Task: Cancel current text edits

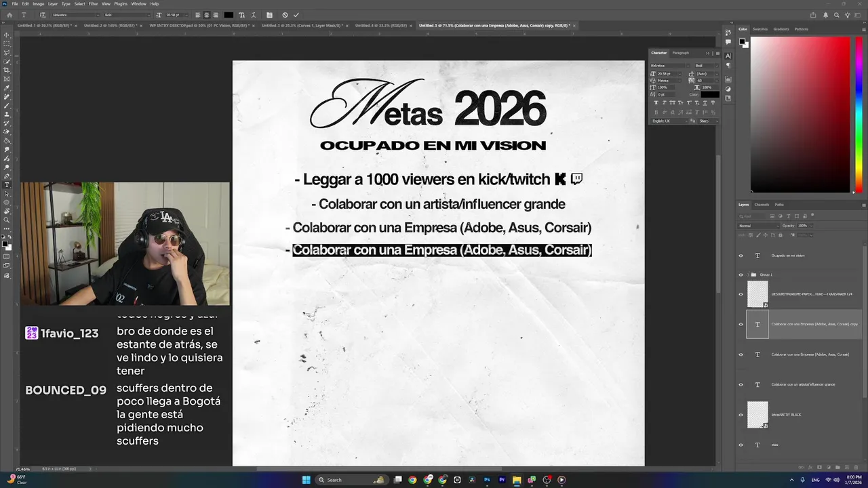Action: pos(285,15)
